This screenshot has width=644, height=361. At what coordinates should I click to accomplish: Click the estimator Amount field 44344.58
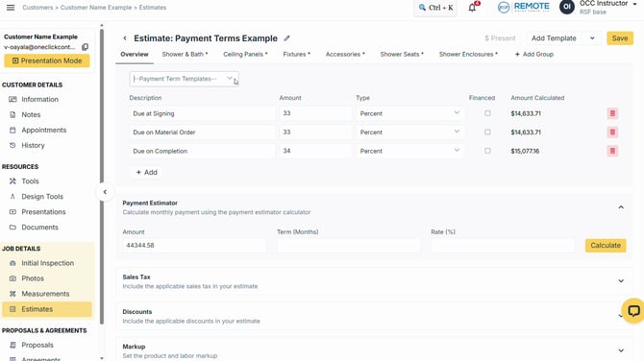coord(194,246)
